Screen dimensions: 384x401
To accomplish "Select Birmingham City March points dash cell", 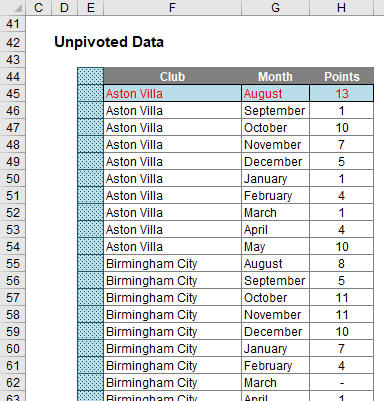I will 341,382.
